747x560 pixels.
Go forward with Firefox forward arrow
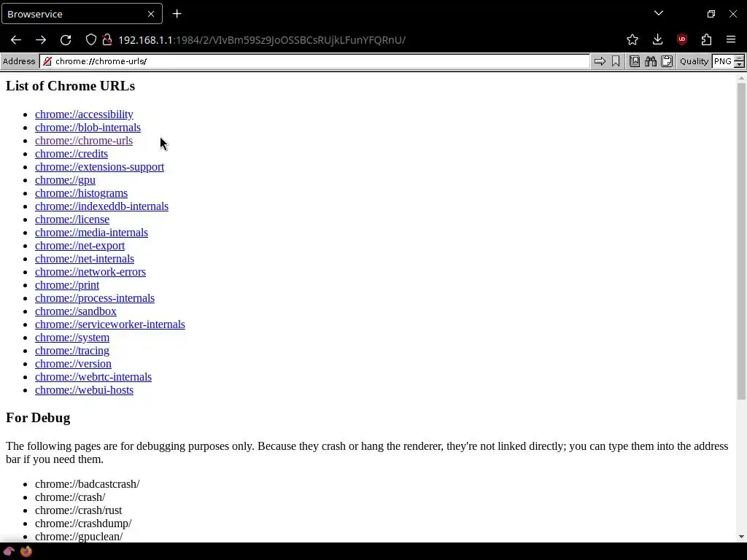(x=41, y=40)
